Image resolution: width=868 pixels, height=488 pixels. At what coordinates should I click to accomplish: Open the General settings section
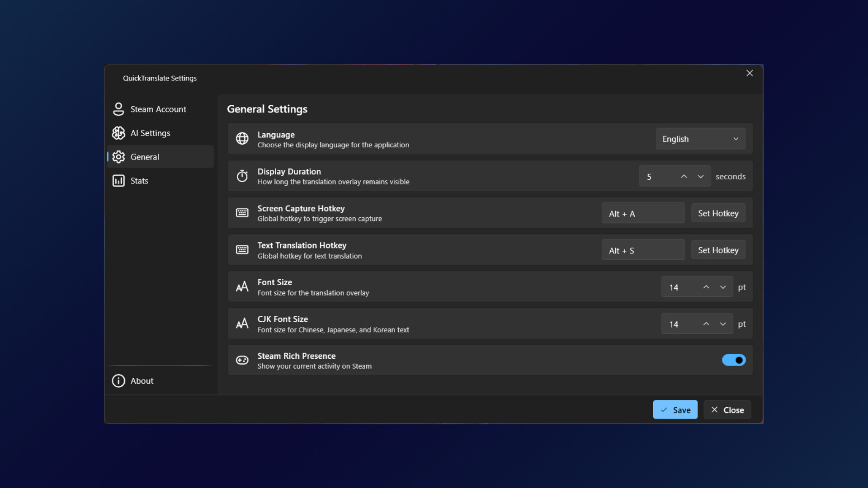point(145,157)
